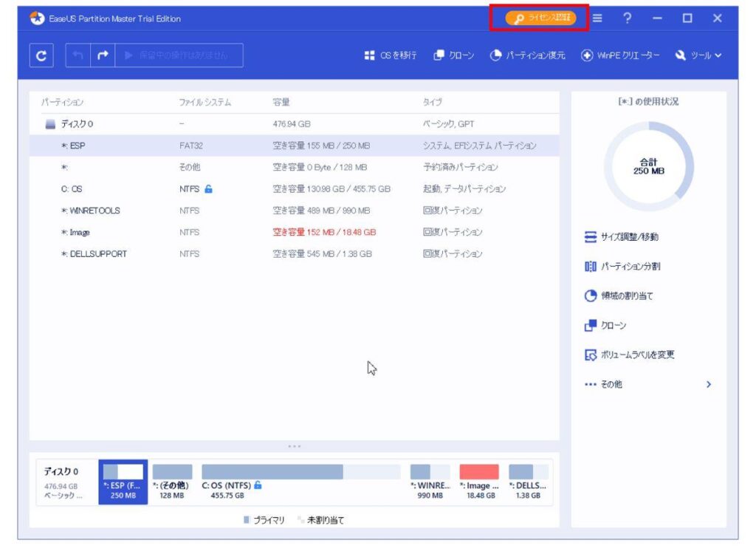Screen dimensions: 756x557
Task: Select the WINRETOOLS partition row
Action: coord(294,211)
